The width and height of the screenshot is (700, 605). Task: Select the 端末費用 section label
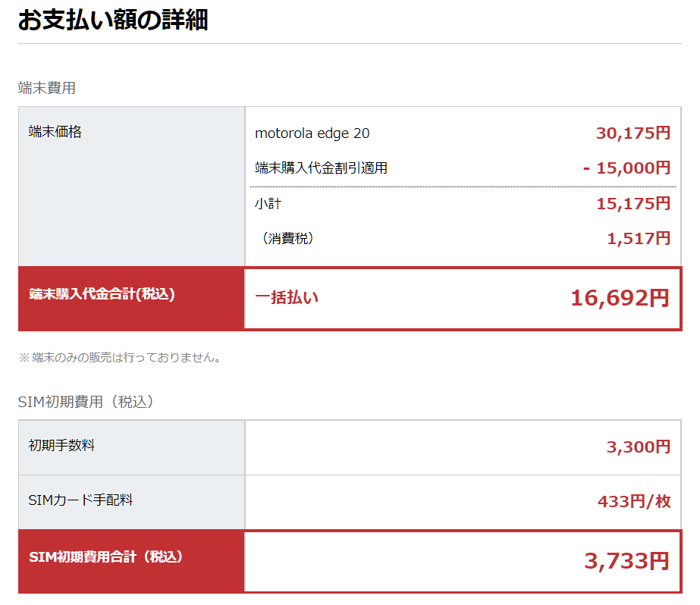(x=47, y=88)
